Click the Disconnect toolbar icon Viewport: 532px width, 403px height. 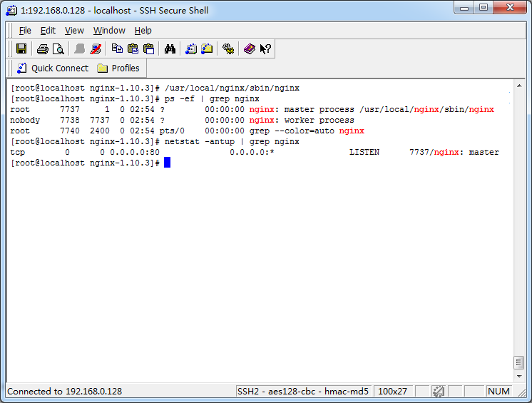pyautogui.click(x=96, y=49)
